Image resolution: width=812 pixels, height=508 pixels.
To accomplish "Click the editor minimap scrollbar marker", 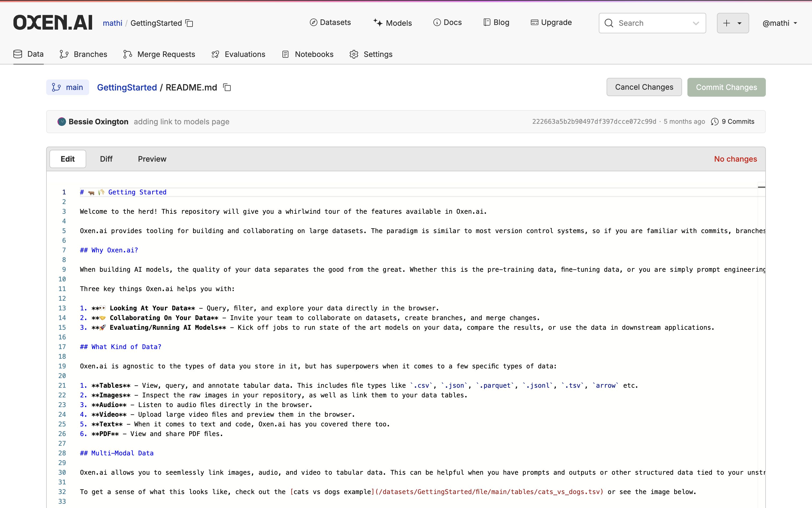I will click(761, 187).
